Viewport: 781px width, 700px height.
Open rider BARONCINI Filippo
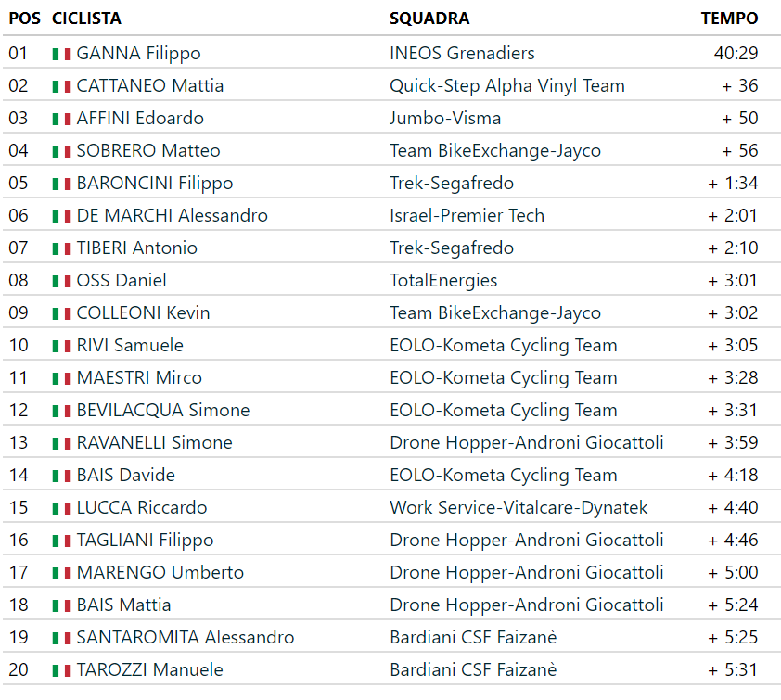pos(155,184)
